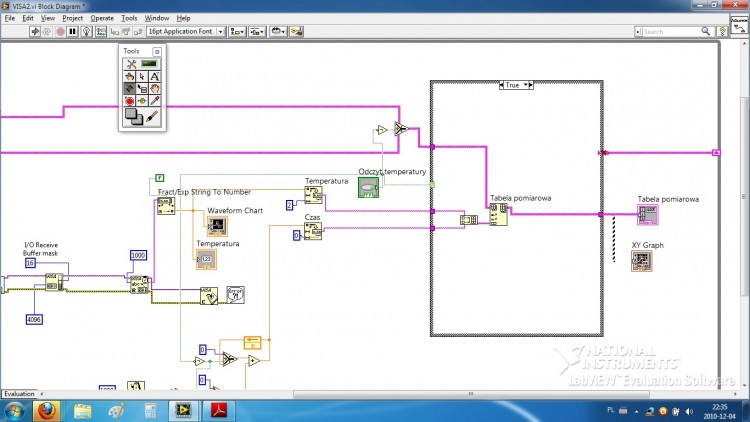Screen dimensions: 750x422
Task: Open Firefox from the Windows taskbar
Action: [x=46, y=411]
